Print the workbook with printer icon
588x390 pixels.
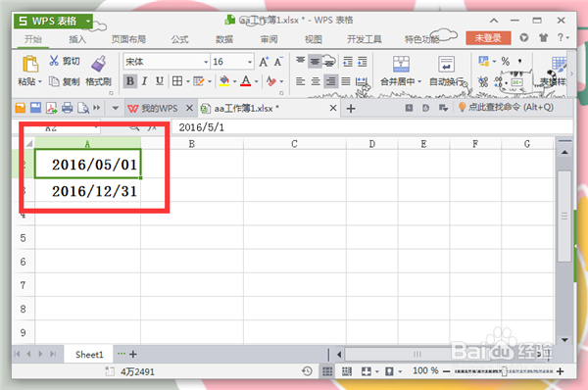(x=67, y=108)
